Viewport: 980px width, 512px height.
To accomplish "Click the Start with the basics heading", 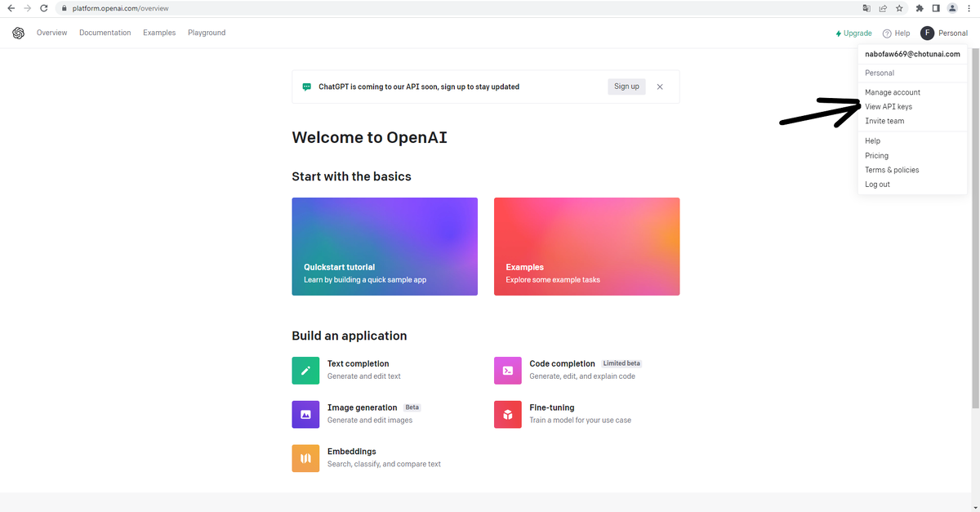I will coord(351,176).
